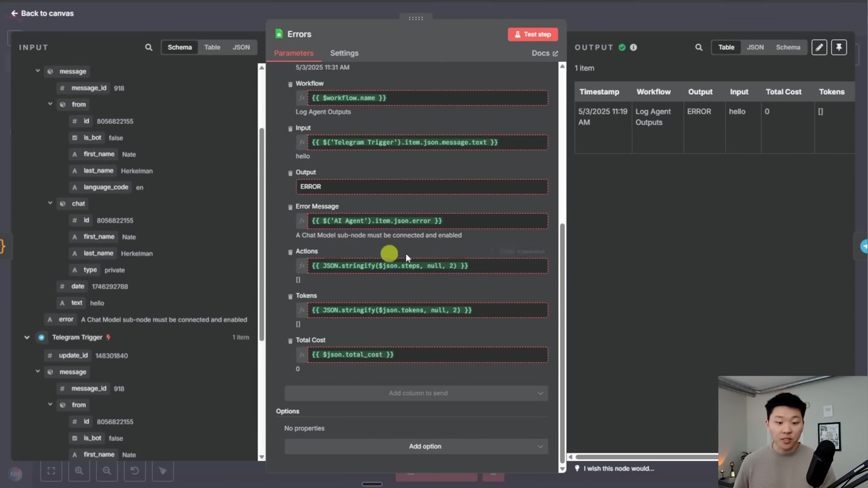The height and width of the screenshot is (488, 868).
Task: Click the fit-to-view canvas icon
Action: point(51,471)
